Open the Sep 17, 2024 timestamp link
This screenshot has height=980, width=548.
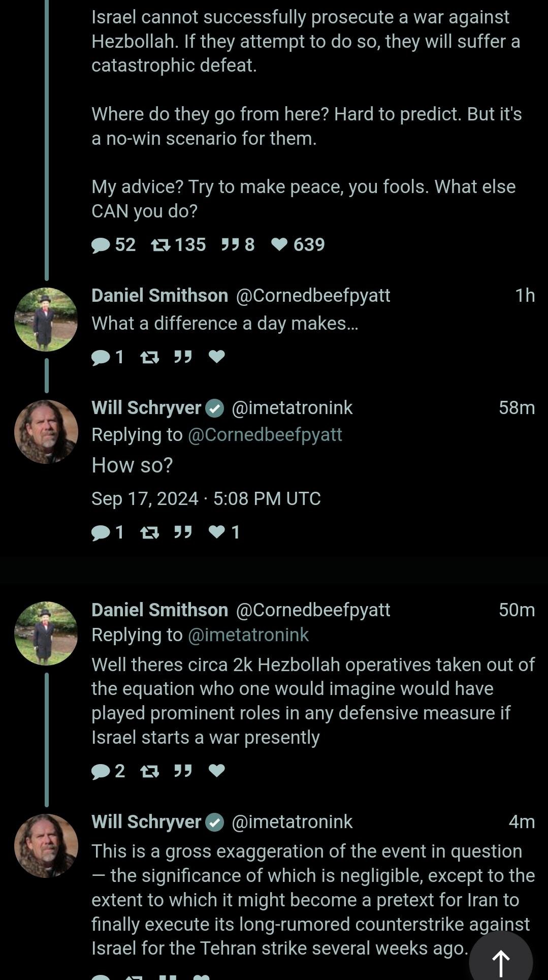[x=206, y=498]
